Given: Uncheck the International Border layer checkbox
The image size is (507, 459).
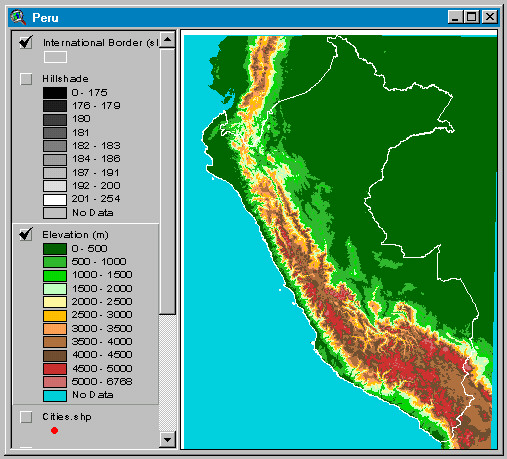Looking at the screenshot, I should coord(26,42).
